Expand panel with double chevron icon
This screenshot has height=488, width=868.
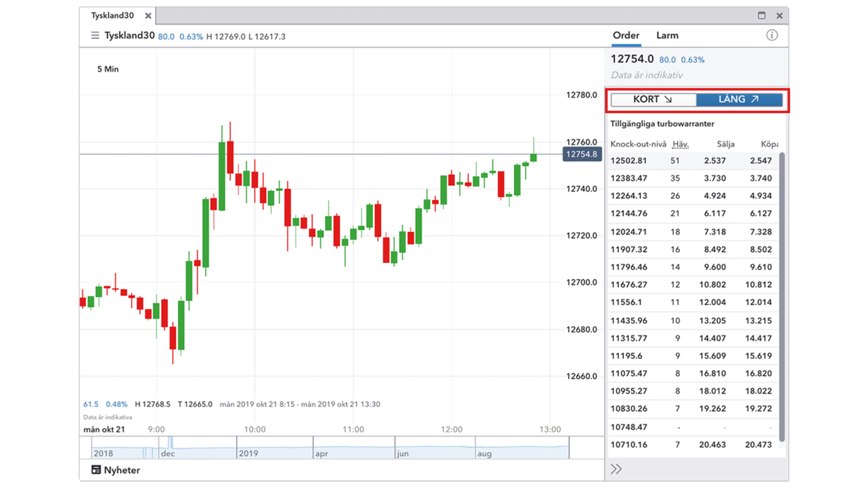tap(616, 469)
